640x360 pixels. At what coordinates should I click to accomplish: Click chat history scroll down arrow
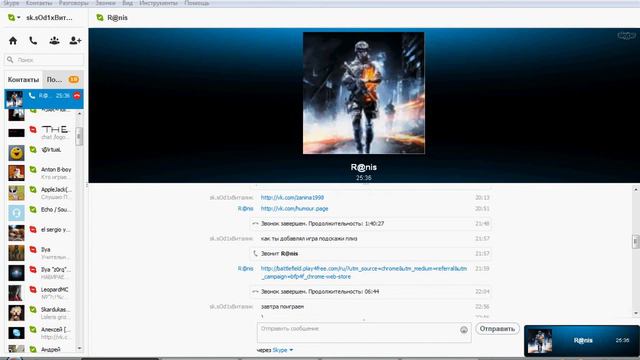pos(636,313)
